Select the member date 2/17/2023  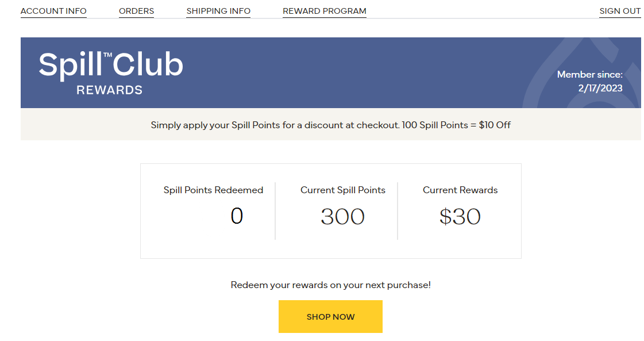click(600, 89)
